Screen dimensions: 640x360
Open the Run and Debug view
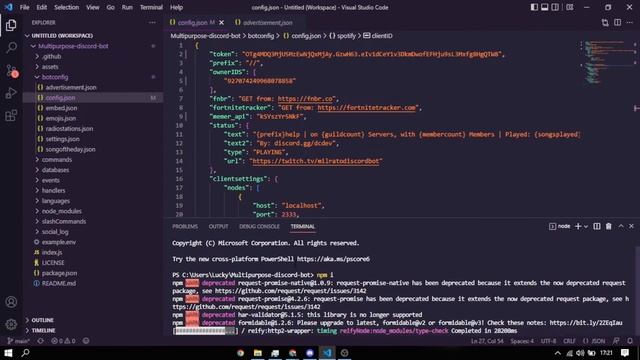[11, 93]
